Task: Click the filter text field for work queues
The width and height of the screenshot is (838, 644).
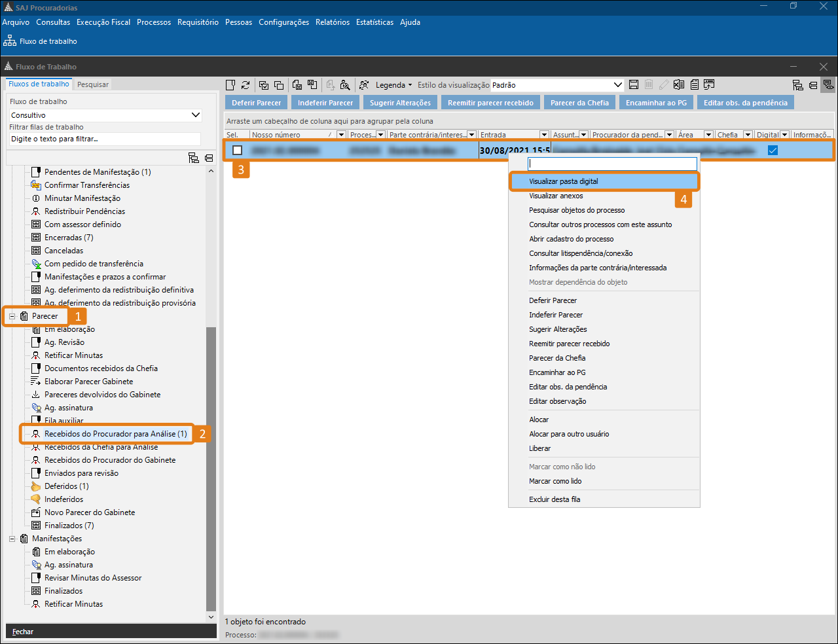Action: tap(105, 139)
